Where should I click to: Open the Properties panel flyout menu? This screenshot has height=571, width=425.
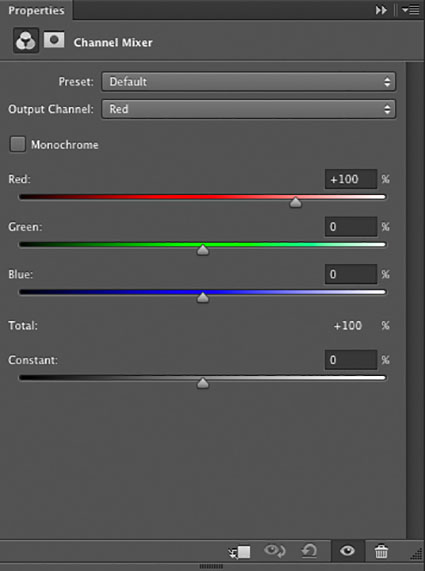tap(411, 10)
